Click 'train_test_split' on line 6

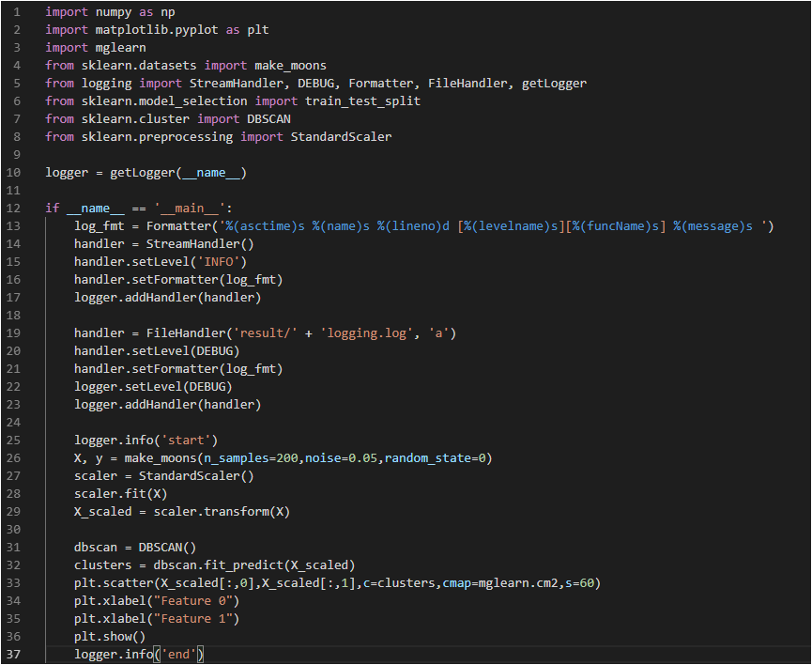(x=362, y=101)
